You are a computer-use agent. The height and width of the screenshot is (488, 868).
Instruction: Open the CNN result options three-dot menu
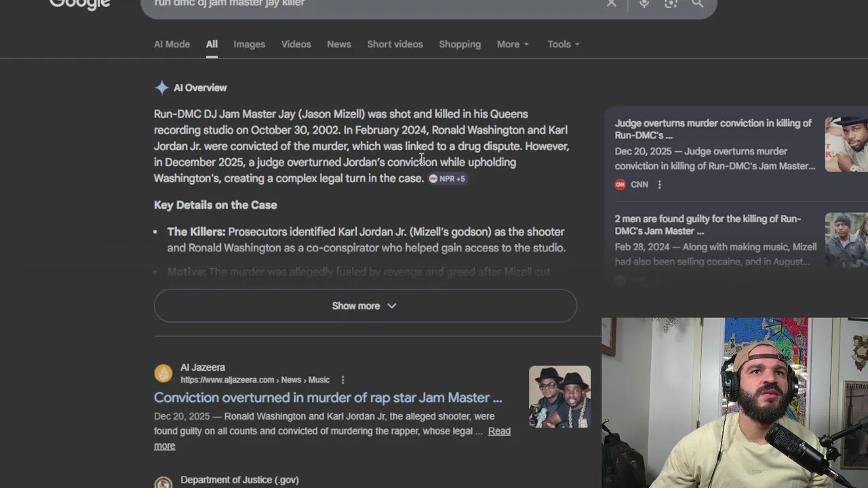(659, 184)
